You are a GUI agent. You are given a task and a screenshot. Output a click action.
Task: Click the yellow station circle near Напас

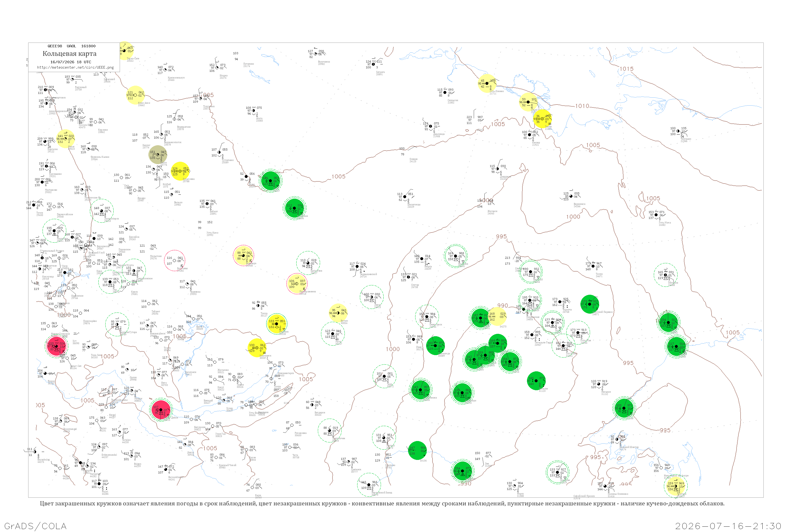coord(65,139)
